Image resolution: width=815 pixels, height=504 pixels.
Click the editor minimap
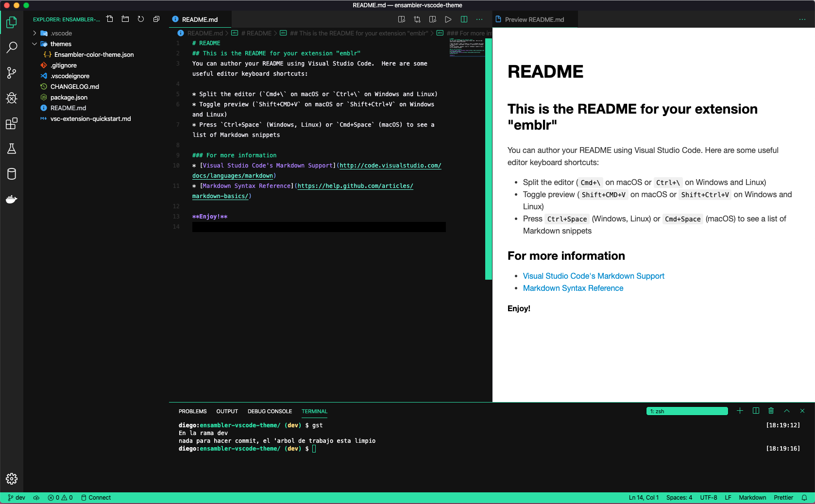pos(467,48)
